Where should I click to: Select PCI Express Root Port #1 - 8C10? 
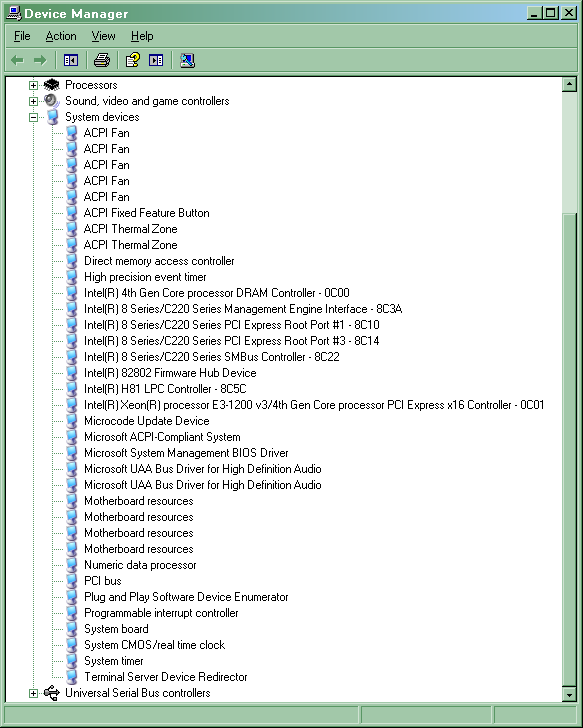point(232,325)
